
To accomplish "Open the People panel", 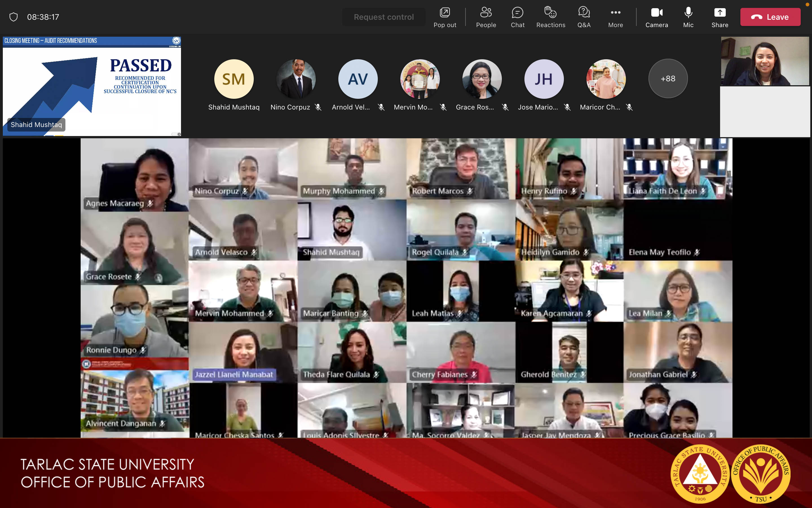I will click(x=486, y=17).
